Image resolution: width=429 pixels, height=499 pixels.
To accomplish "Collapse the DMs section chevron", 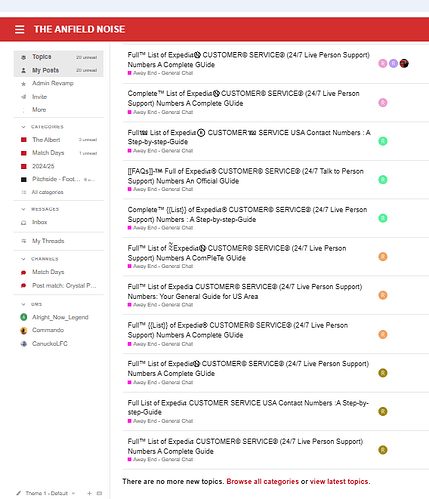I will point(23,304).
